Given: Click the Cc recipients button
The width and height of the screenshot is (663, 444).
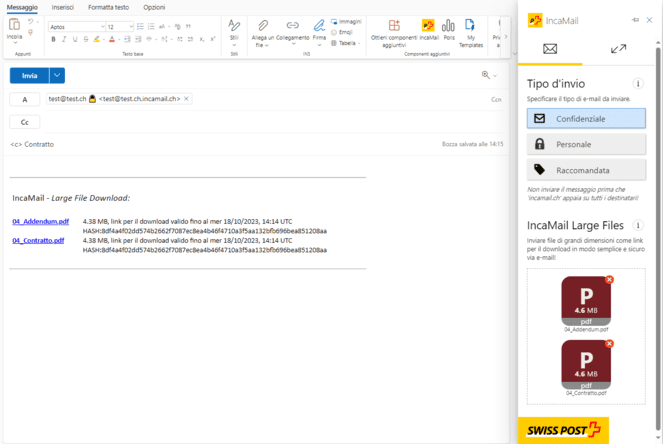Looking at the screenshot, I should pos(25,122).
